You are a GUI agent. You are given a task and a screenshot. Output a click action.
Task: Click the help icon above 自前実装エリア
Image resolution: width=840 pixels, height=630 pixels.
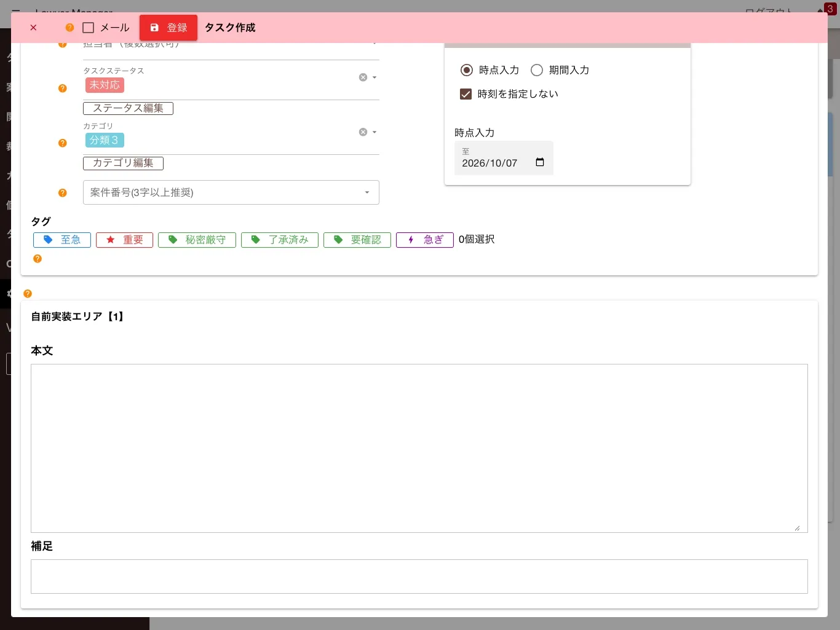tap(28, 294)
